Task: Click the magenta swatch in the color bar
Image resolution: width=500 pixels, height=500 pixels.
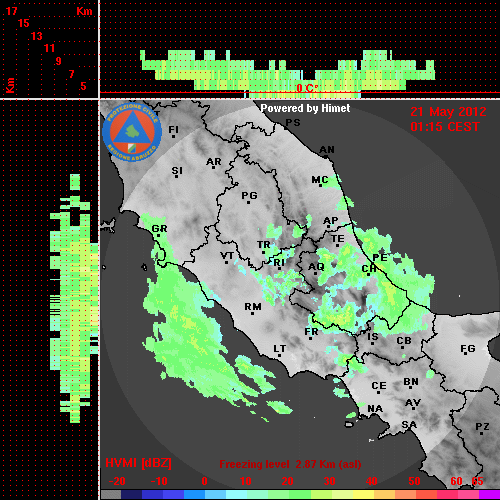Action: [x=489, y=494]
